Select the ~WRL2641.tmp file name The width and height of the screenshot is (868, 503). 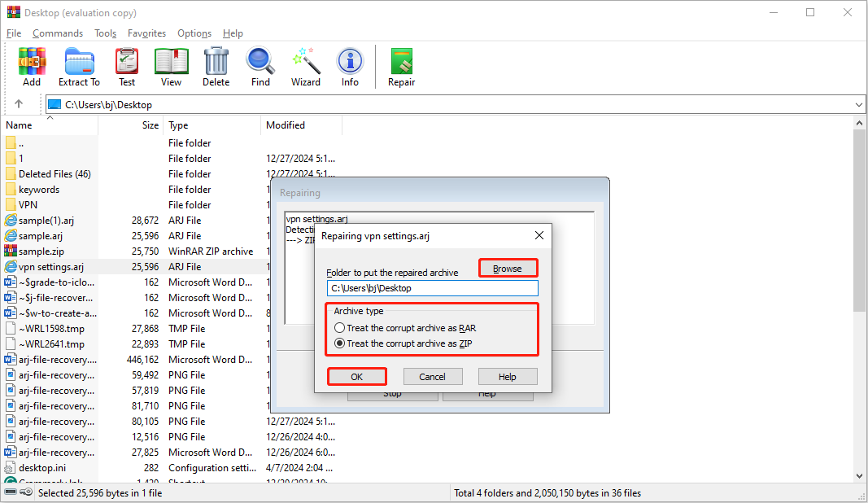(x=51, y=344)
